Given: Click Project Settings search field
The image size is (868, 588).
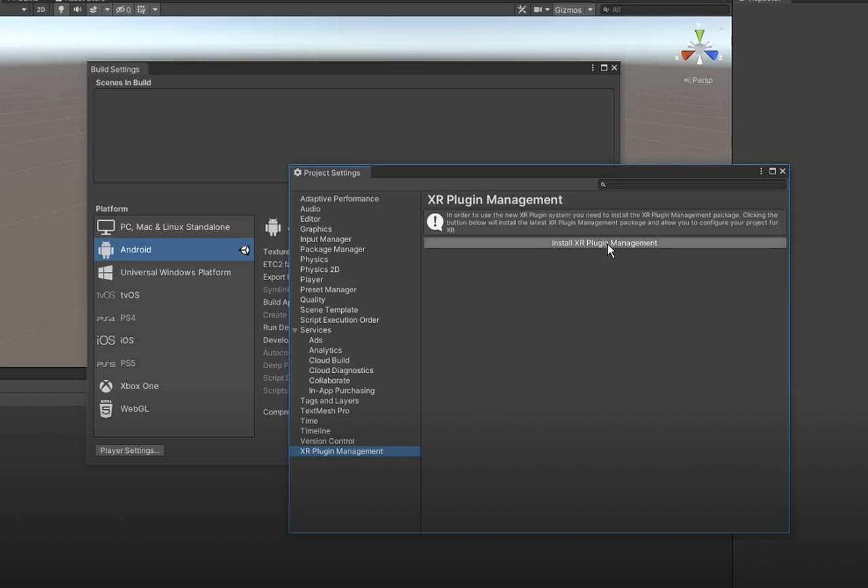Looking at the screenshot, I should (692, 184).
